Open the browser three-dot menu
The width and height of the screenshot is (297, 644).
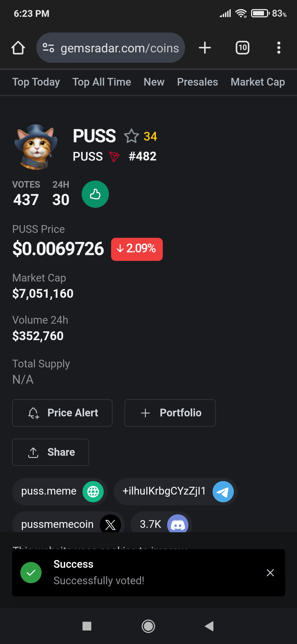[x=279, y=48]
